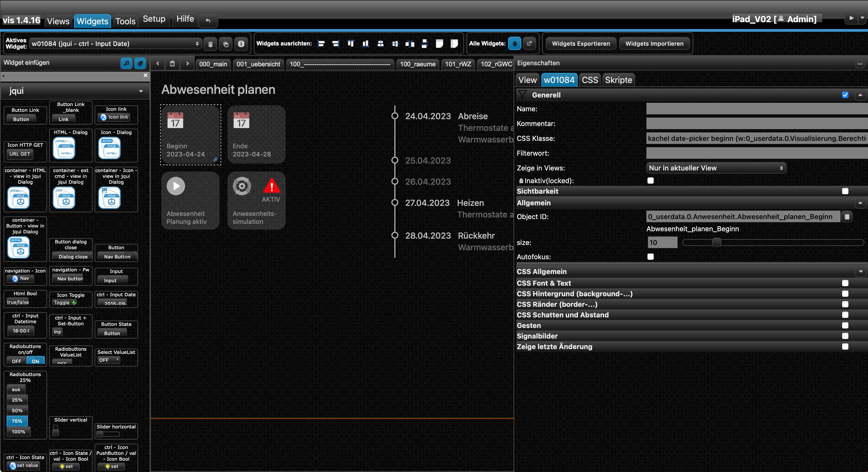Enable the Inaktiv(locked) checkbox
Screen dimensions: 868x472
click(x=650, y=181)
